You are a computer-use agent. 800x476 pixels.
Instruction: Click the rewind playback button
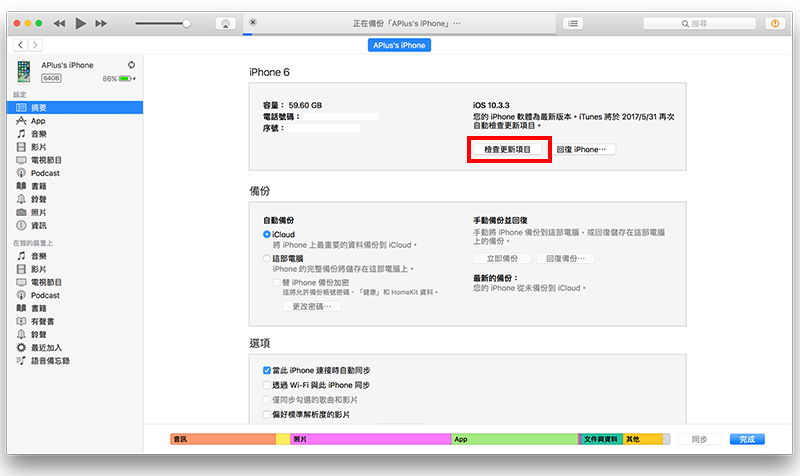tap(59, 23)
